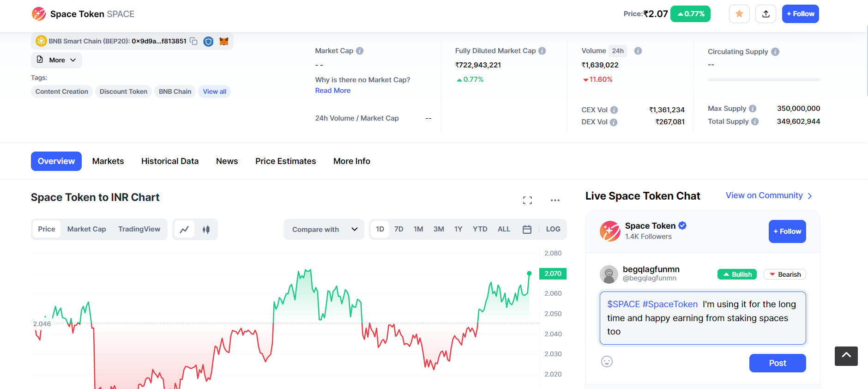Click the DEX Vol info icon

[x=614, y=122]
